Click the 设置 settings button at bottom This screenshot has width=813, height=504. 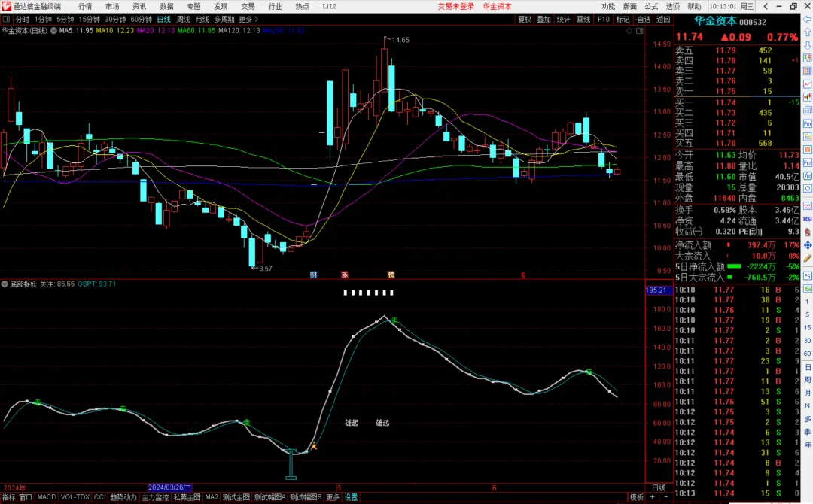pos(351,497)
